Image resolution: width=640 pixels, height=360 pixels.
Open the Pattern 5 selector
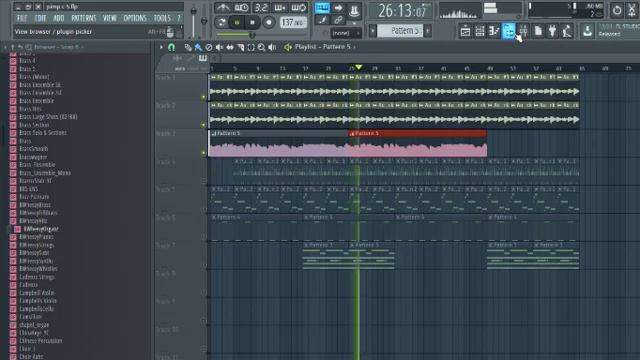click(x=401, y=31)
